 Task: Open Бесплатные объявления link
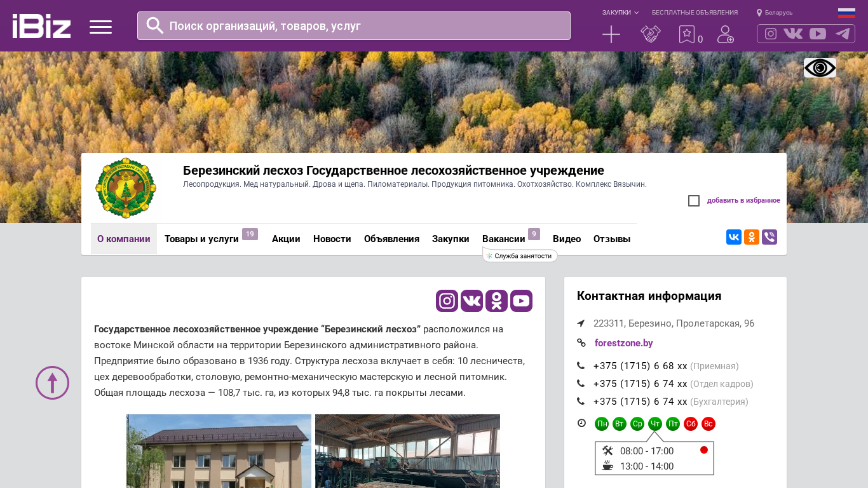click(695, 13)
